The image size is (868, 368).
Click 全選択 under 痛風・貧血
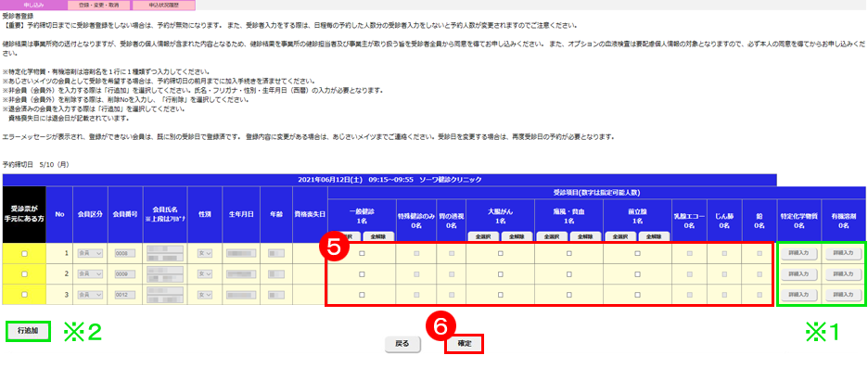[x=552, y=236]
